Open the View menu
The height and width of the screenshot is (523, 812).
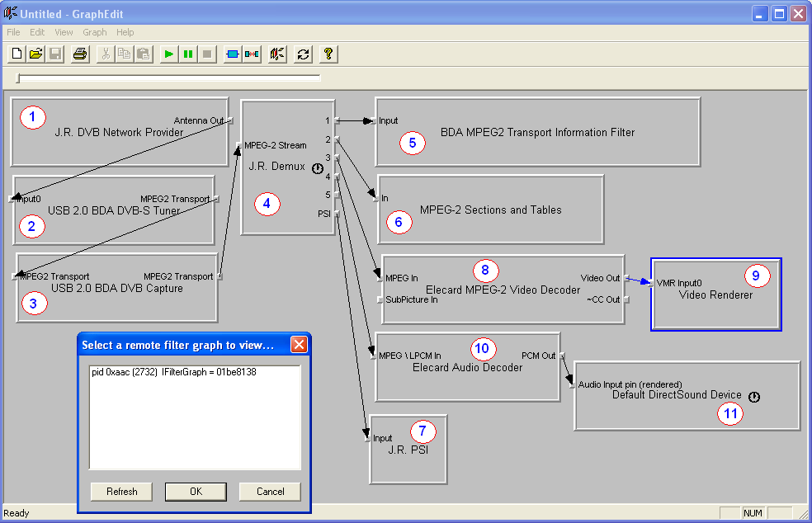64,32
